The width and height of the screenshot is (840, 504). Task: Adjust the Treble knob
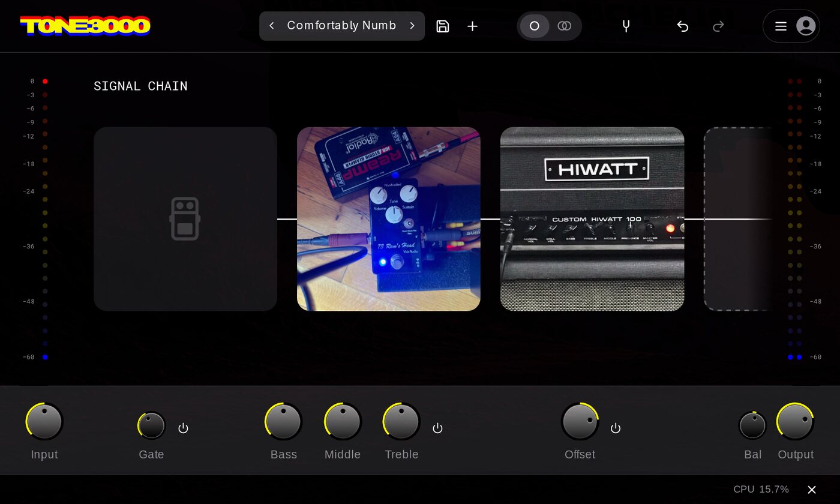[401, 421]
